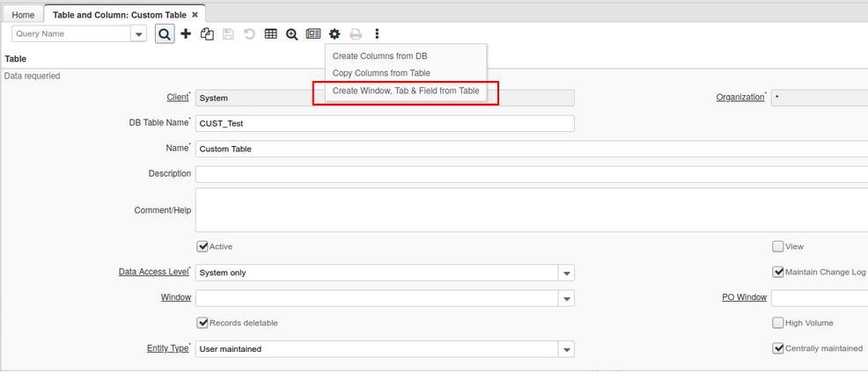Screen dimensions: 868x372
Task: Click the Find record magnifier icon
Action: [x=165, y=33]
